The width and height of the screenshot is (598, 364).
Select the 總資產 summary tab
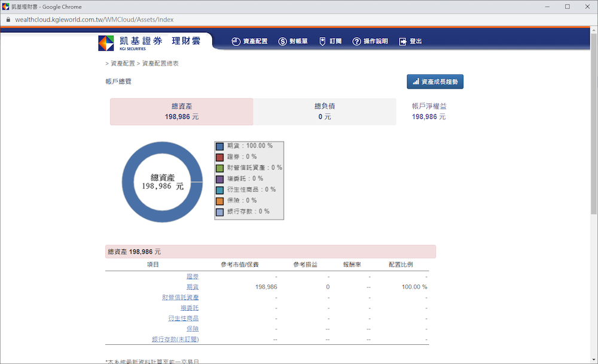[x=181, y=112]
